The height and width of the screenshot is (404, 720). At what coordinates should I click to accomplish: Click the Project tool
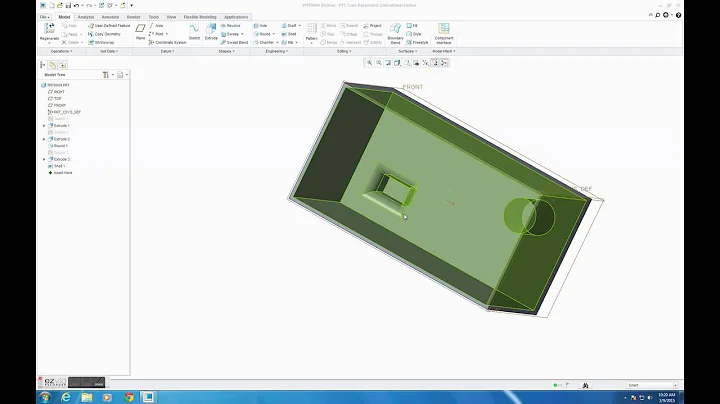point(372,26)
